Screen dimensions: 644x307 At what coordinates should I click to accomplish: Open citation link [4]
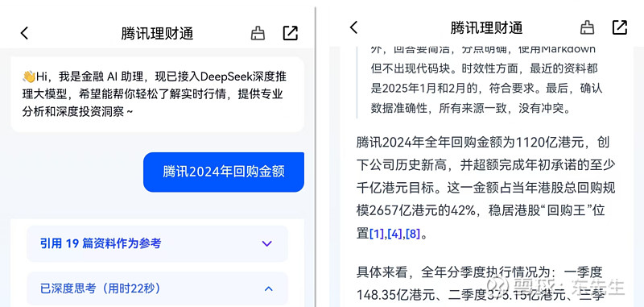pyautogui.click(x=394, y=234)
